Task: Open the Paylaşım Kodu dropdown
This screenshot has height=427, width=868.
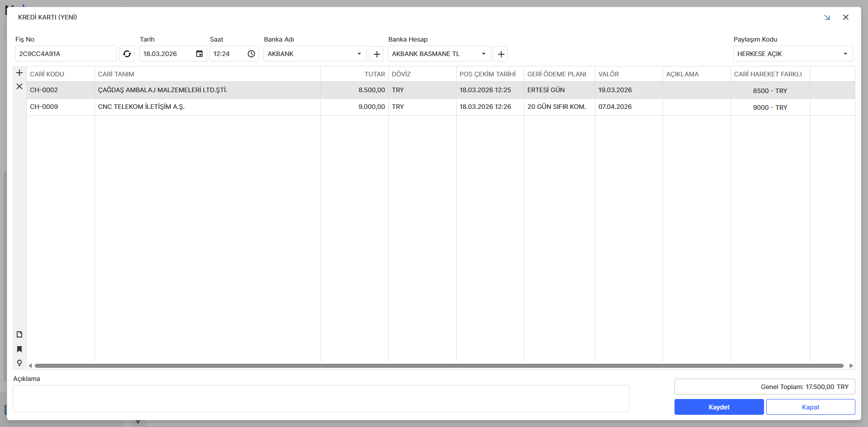Action: click(845, 54)
